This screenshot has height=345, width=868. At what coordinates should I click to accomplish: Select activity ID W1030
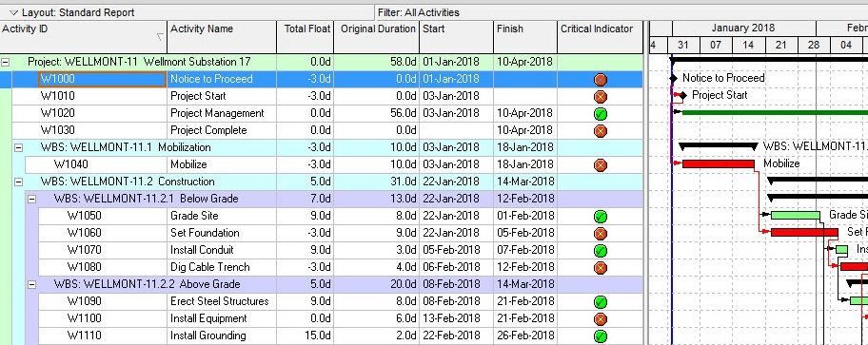tap(57, 130)
